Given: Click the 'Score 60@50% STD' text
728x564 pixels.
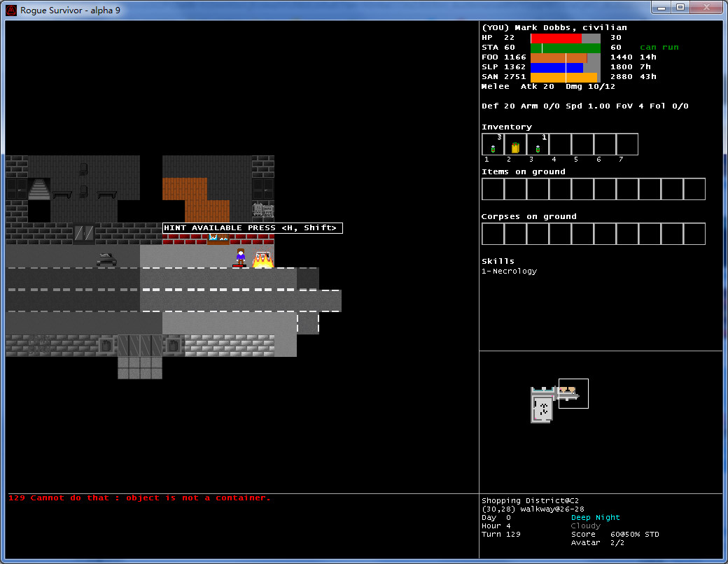Looking at the screenshot, I should [x=615, y=535].
